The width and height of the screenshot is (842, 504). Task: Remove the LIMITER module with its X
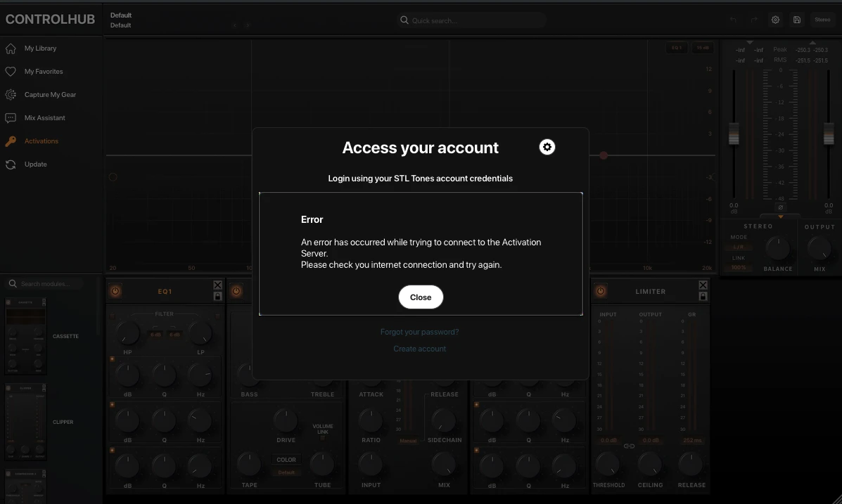pos(703,285)
